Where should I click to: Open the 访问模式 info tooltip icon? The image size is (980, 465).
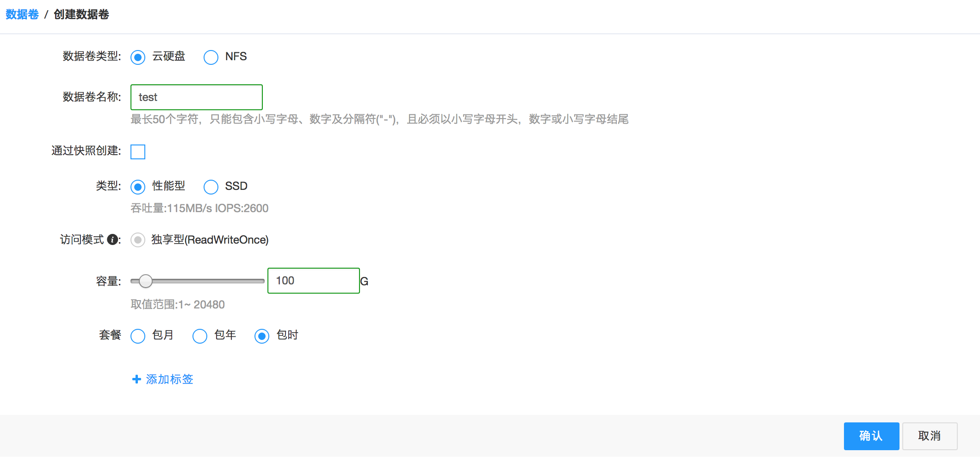tap(113, 240)
